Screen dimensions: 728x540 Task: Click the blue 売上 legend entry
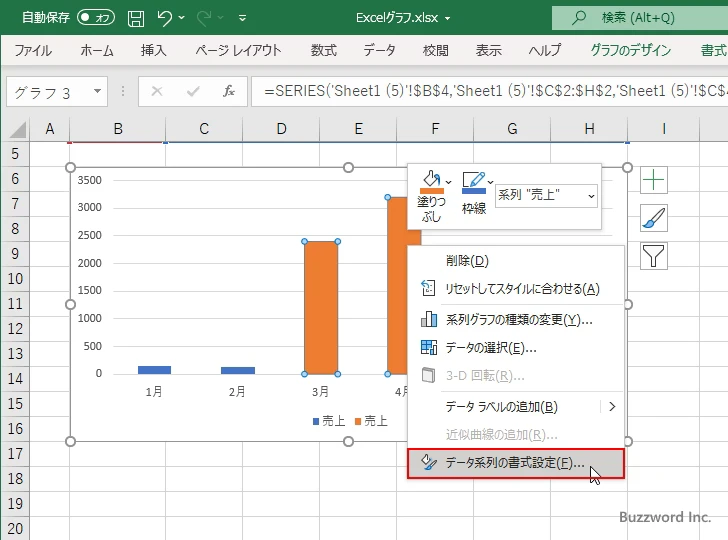(329, 421)
